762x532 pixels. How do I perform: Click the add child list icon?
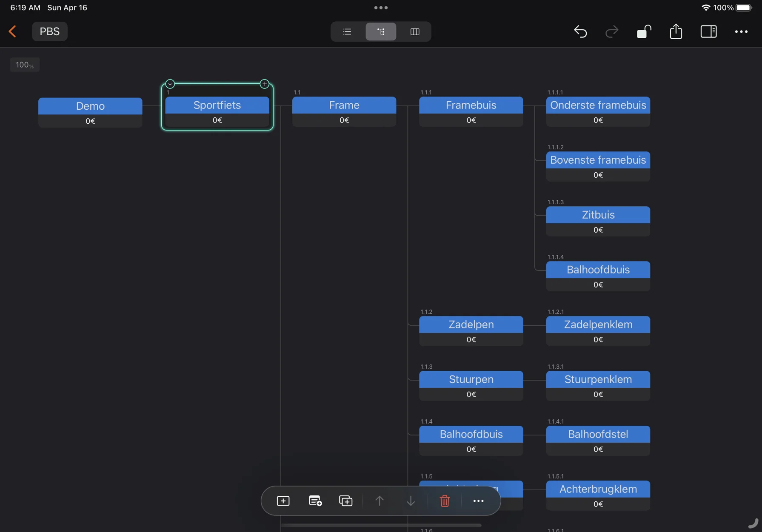click(x=315, y=501)
